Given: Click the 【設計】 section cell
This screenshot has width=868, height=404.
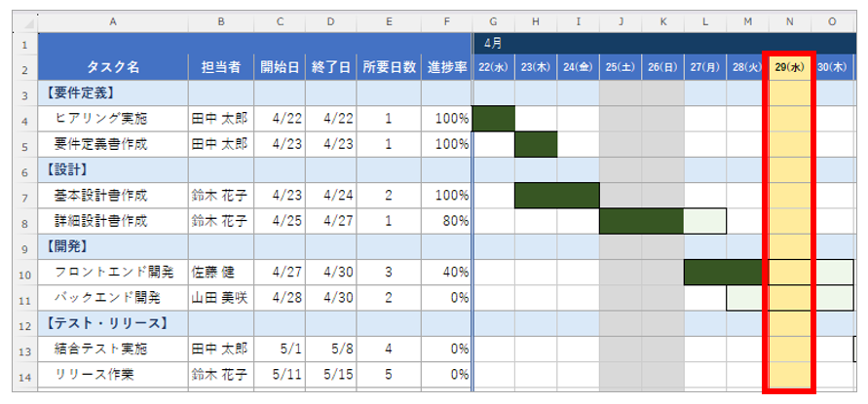Looking at the screenshot, I should pyautogui.click(x=113, y=170).
